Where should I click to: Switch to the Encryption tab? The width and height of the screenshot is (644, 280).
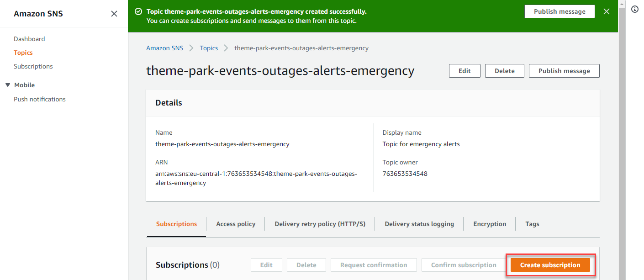pyautogui.click(x=490, y=224)
